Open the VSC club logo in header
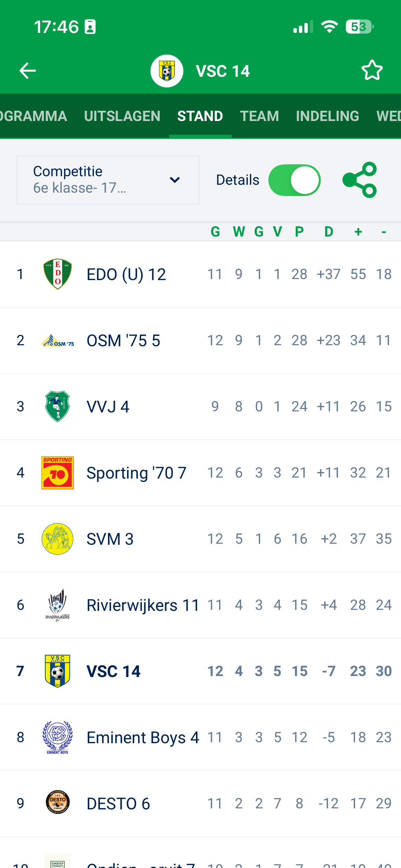 coord(167,71)
